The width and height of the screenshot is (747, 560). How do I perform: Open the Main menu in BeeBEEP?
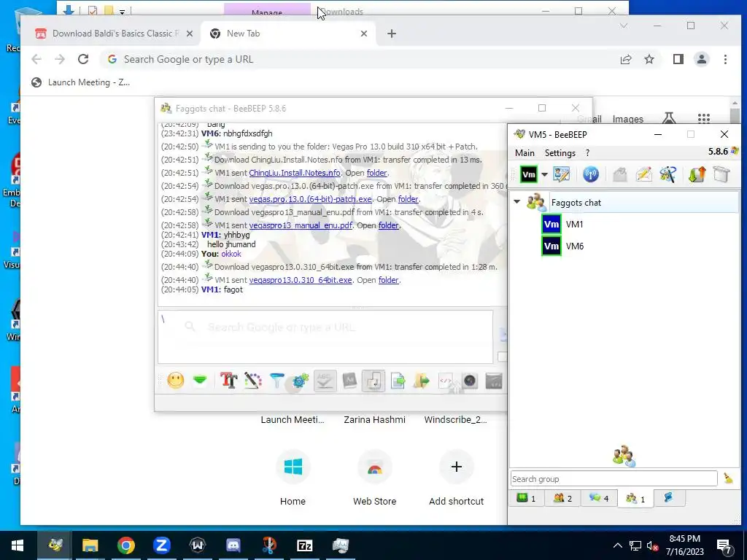coord(525,153)
